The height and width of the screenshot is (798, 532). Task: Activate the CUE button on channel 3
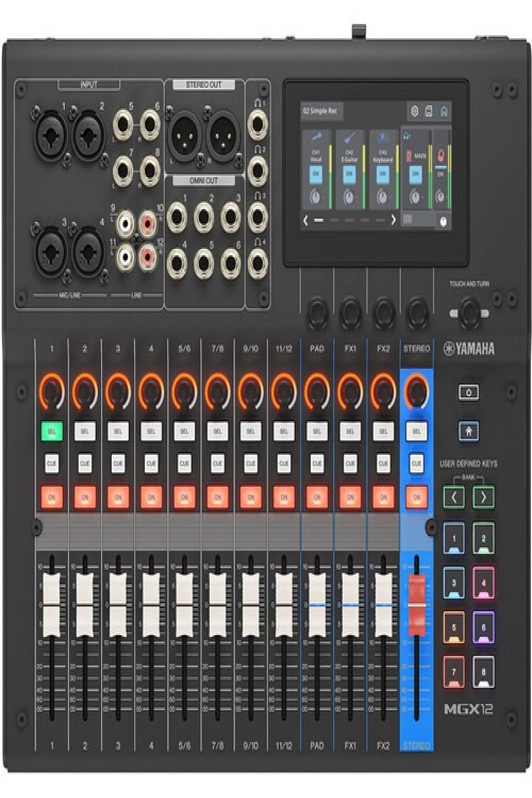(x=118, y=463)
